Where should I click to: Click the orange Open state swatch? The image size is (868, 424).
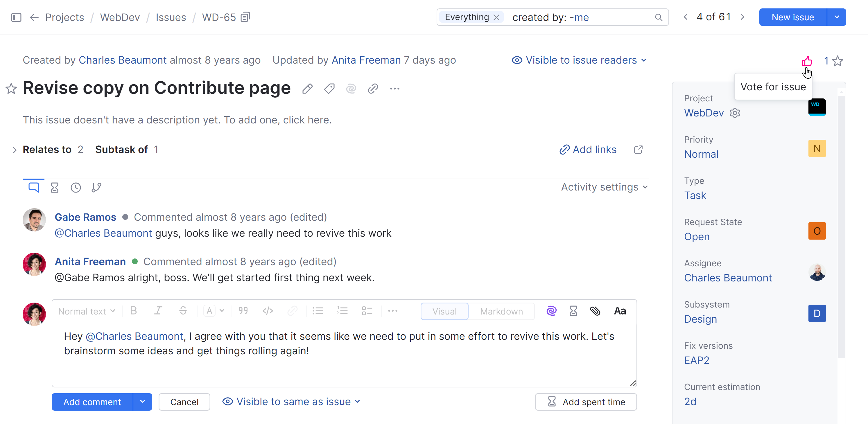(817, 231)
